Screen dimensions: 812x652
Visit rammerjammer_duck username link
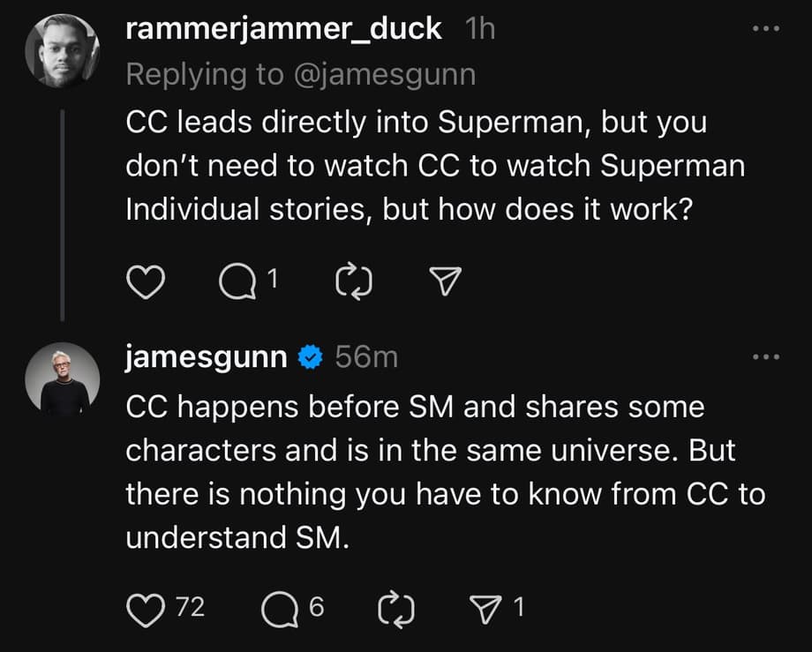tap(283, 29)
